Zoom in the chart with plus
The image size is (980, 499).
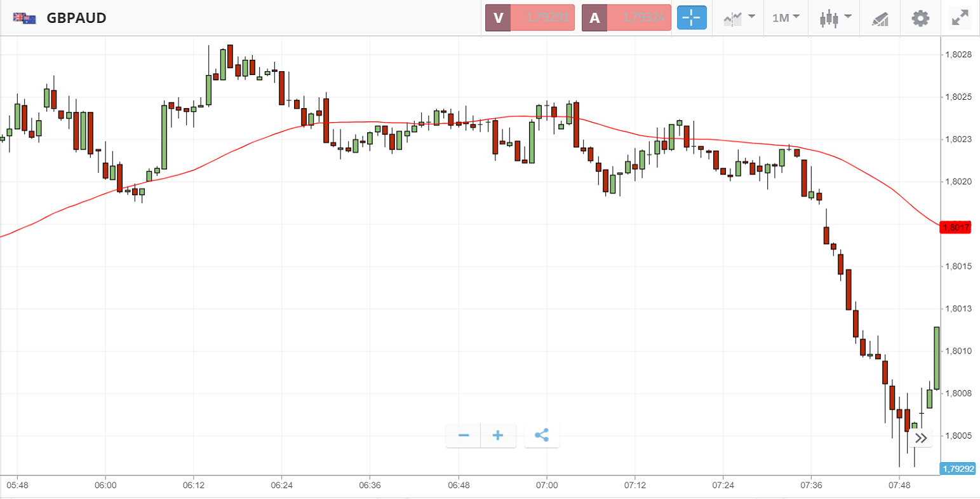[498, 435]
